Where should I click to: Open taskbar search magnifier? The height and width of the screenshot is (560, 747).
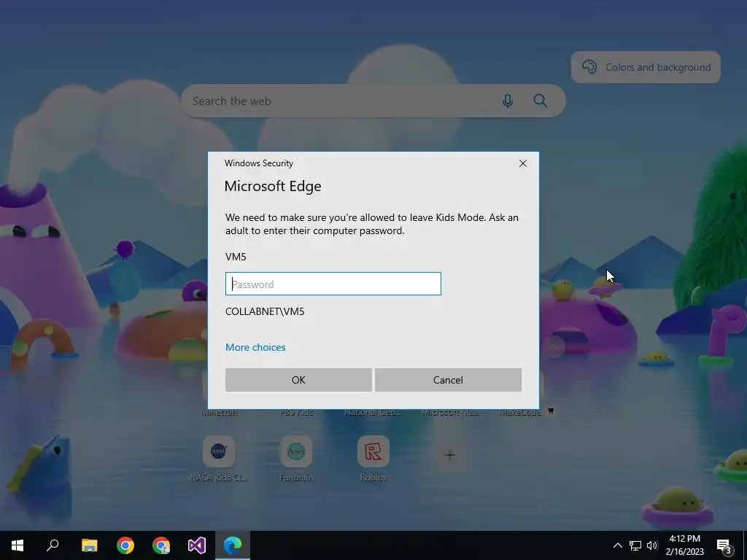point(53,545)
